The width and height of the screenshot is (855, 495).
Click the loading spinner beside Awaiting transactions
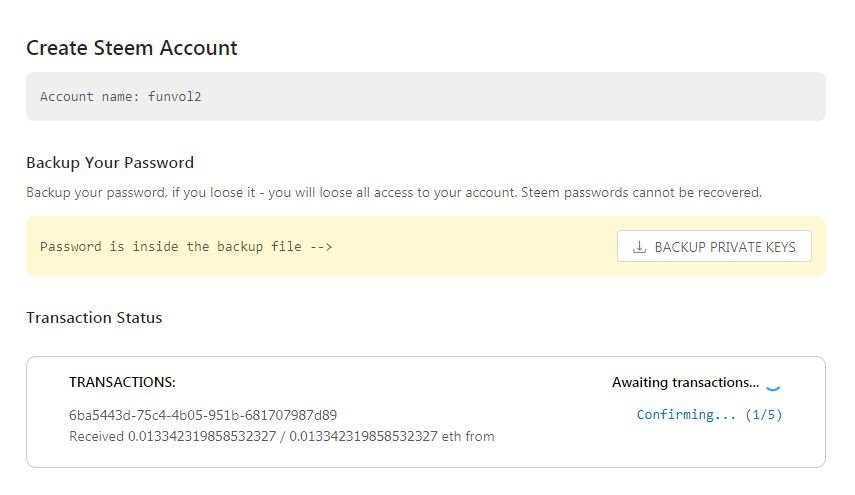pos(772,382)
